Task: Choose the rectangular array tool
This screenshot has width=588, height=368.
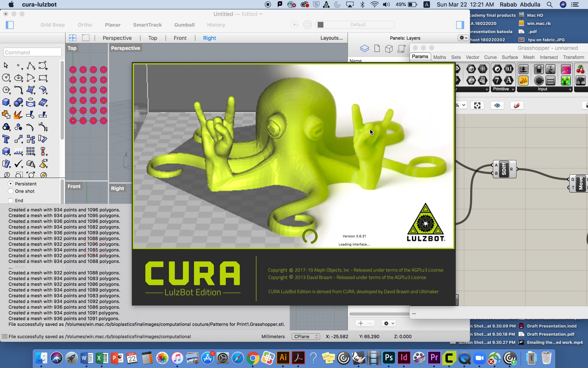Action: tap(31, 151)
